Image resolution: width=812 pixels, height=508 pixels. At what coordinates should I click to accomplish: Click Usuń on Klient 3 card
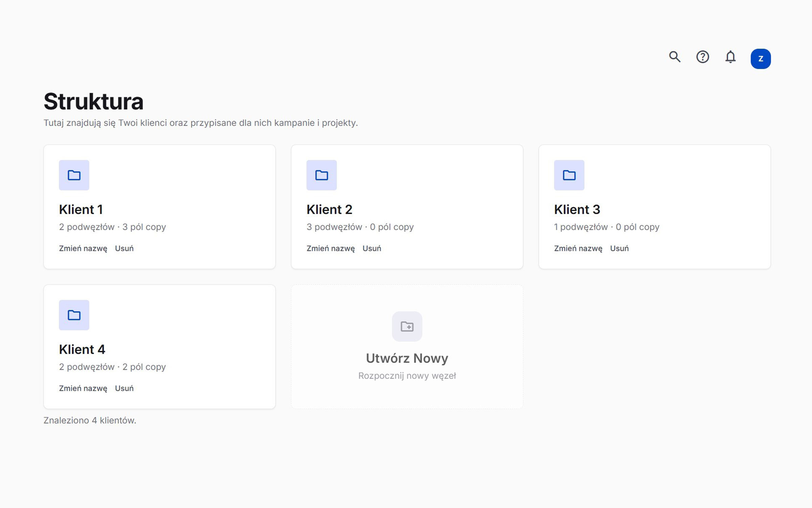click(619, 248)
